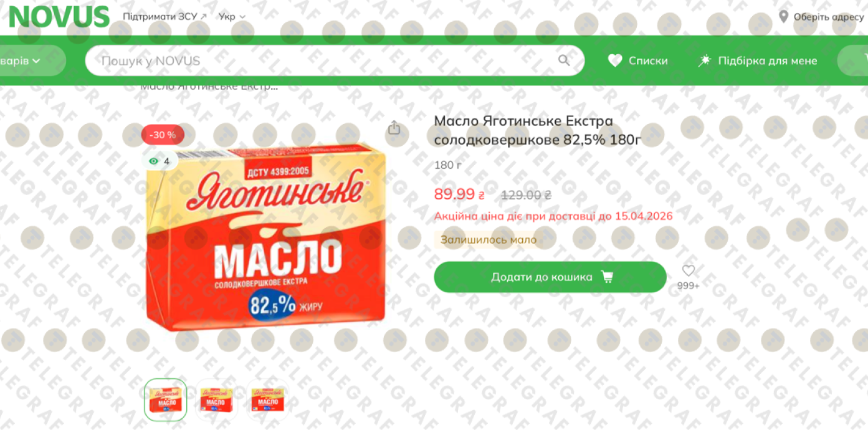Click the location pin icon
Screen dimensions: 868x430
(x=784, y=17)
